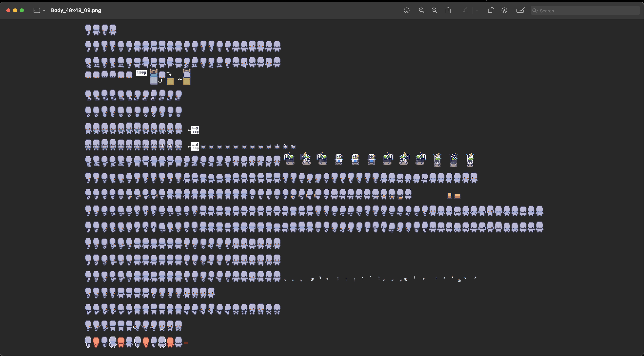Toggle the sidebar view button
The width and height of the screenshot is (644, 356).
click(37, 10)
